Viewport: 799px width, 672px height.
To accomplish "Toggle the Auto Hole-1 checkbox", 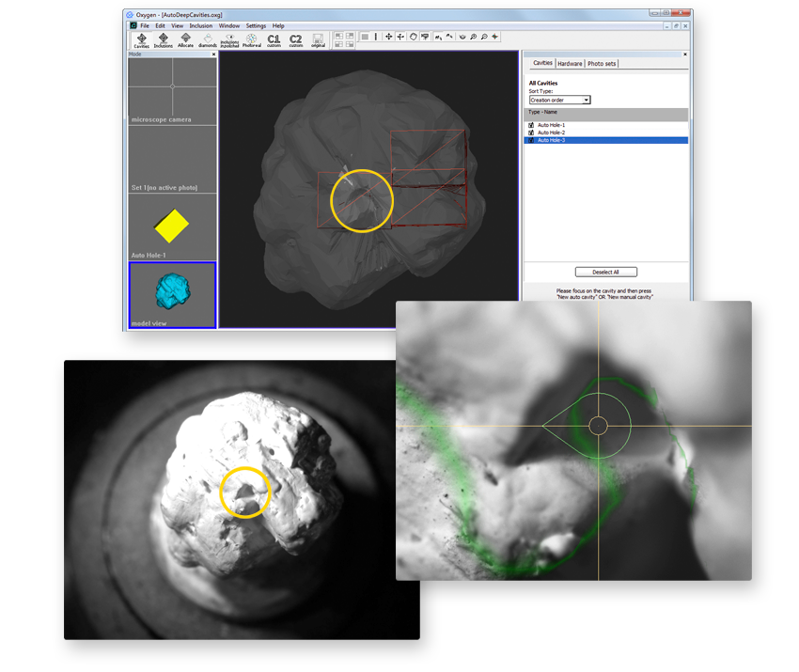I will 531,125.
